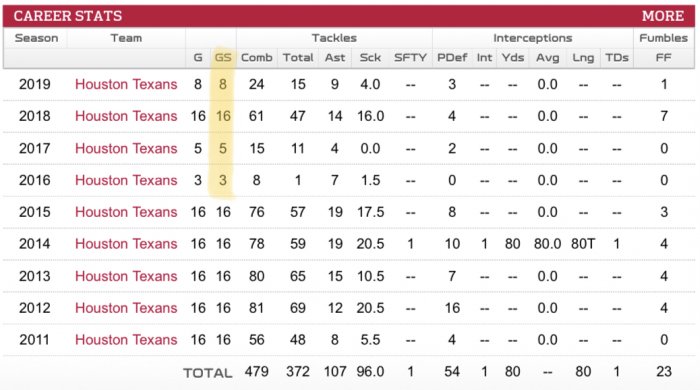
Task: Click the 96.0 total sacks value
Action: (x=370, y=372)
